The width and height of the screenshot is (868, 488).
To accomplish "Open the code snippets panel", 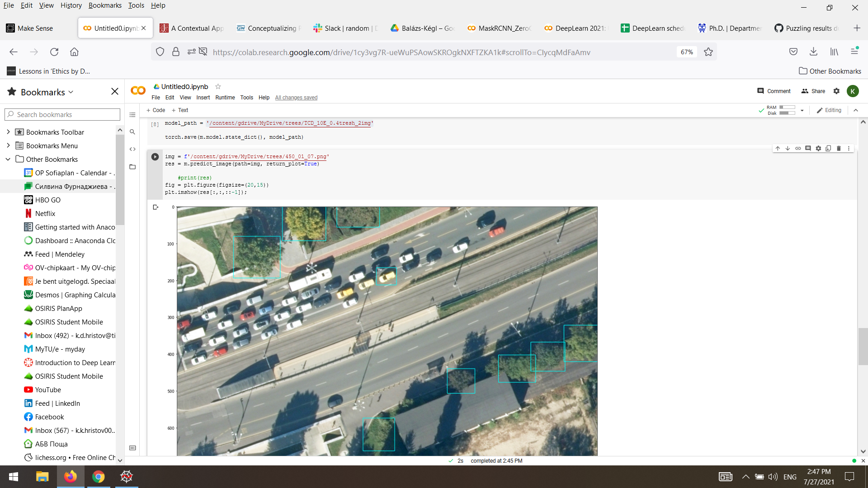I will 132,149.
